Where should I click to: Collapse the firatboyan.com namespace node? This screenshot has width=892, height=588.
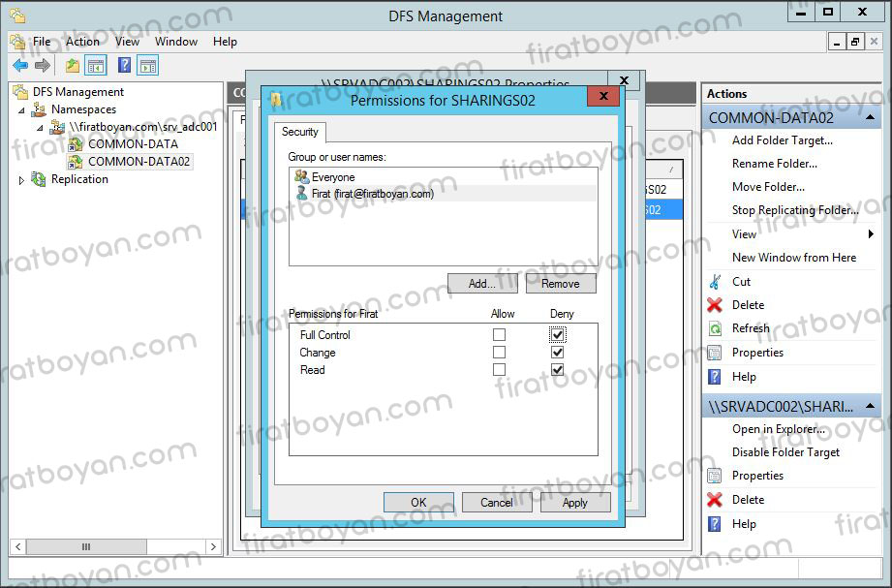click(x=40, y=128)
